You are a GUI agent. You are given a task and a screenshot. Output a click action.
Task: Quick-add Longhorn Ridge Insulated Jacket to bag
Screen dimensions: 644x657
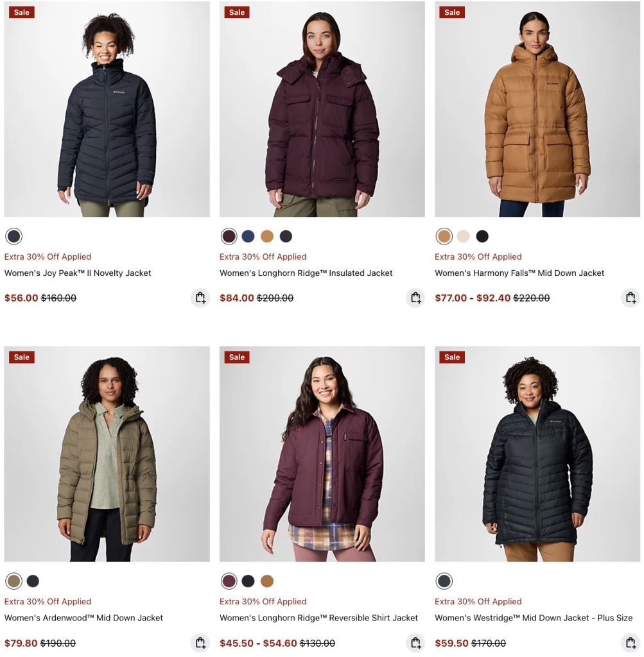coord(415,298)
